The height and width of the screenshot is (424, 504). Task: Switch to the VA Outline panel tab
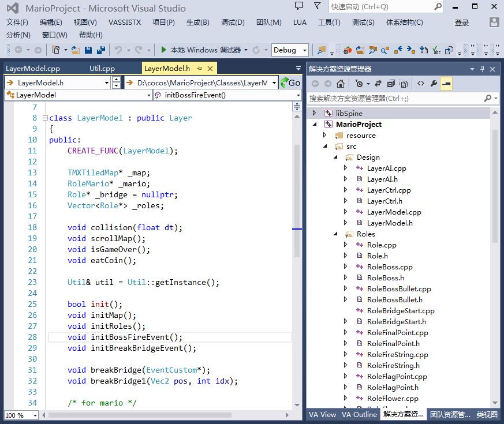pyautogui.click(x=359, y=415)
